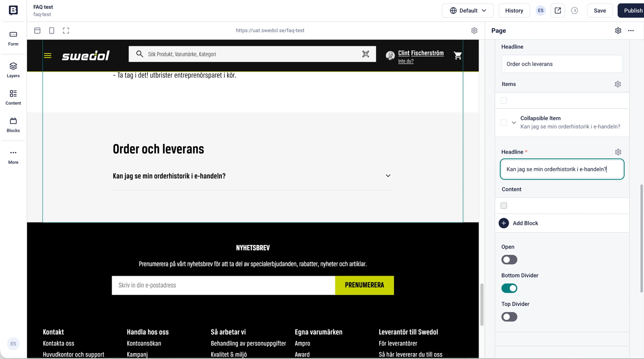Open the Builder logo home icon
The height and width of the screenshot is (359, 644).
(13, 10)
